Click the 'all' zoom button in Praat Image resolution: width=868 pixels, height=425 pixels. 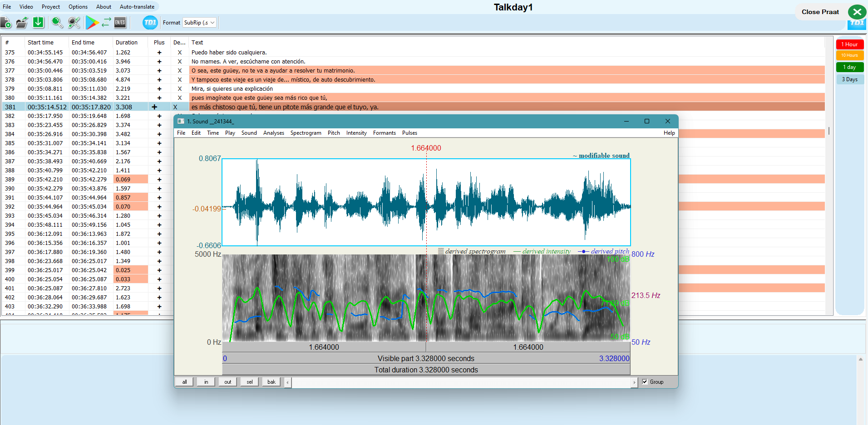pyautogui.click(x=184, y=382)
